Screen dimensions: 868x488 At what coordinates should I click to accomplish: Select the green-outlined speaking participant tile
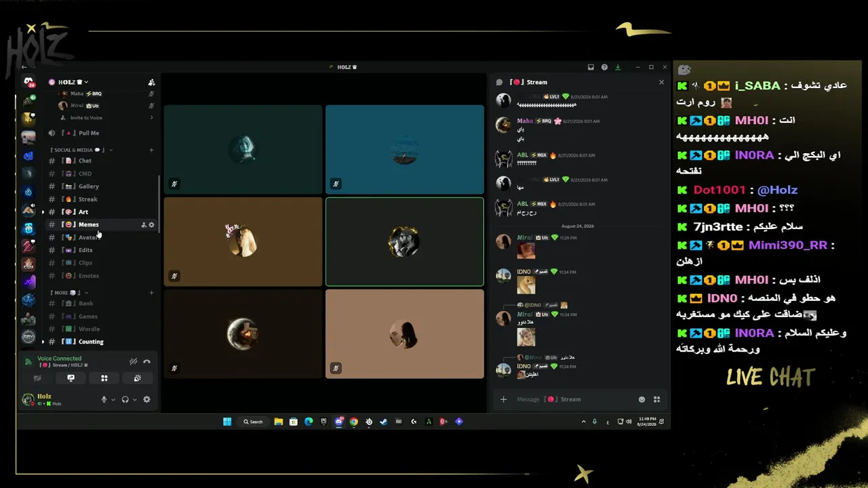coord(405,242)
